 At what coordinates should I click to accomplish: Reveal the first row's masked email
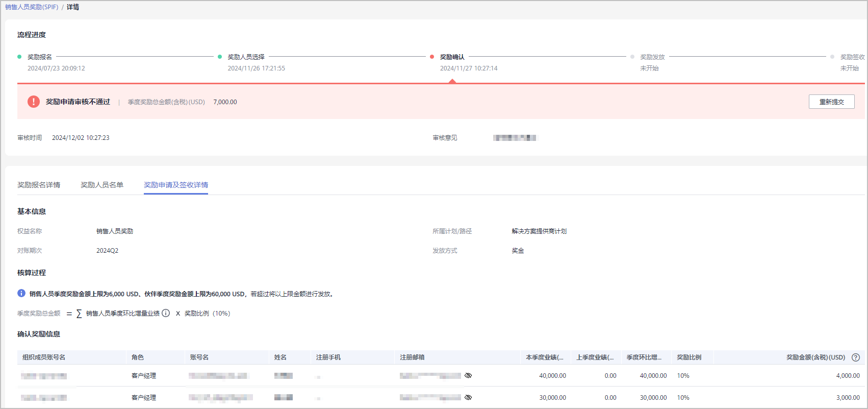click(x=468, y=376)
